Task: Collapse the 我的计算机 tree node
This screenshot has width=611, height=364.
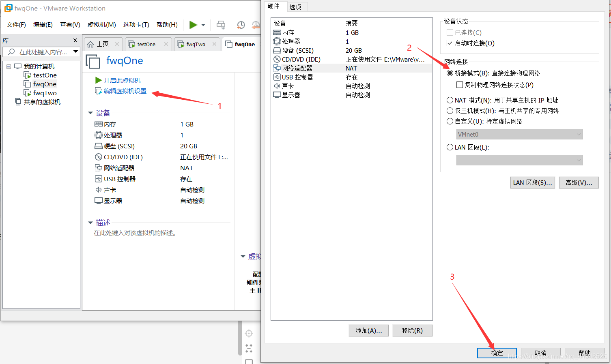Action: tap(9, 66)
